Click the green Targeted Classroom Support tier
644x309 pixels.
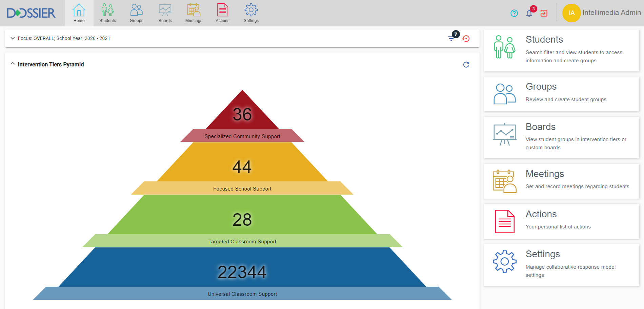(242, 219)
